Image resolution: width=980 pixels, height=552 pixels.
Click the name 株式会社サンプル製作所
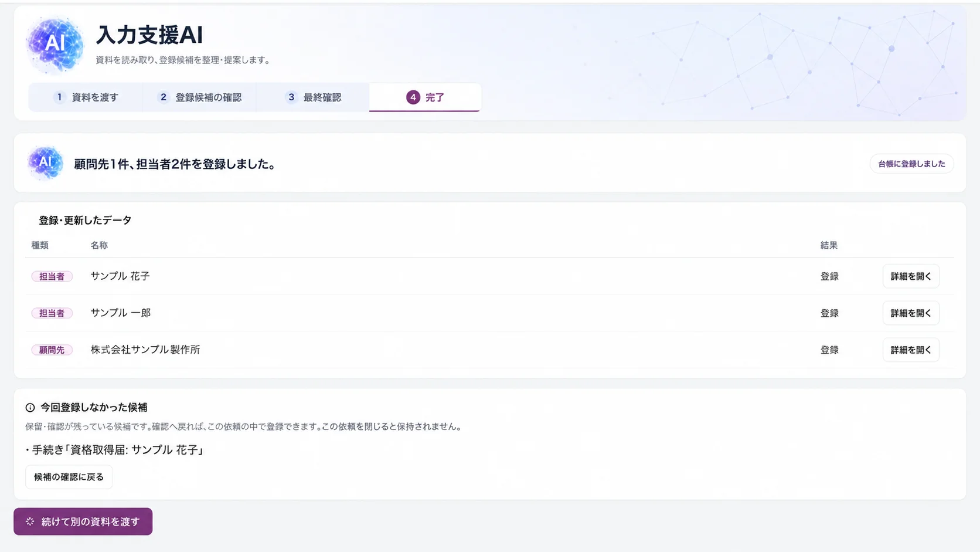pyautogui.click(x=145, y=350)
